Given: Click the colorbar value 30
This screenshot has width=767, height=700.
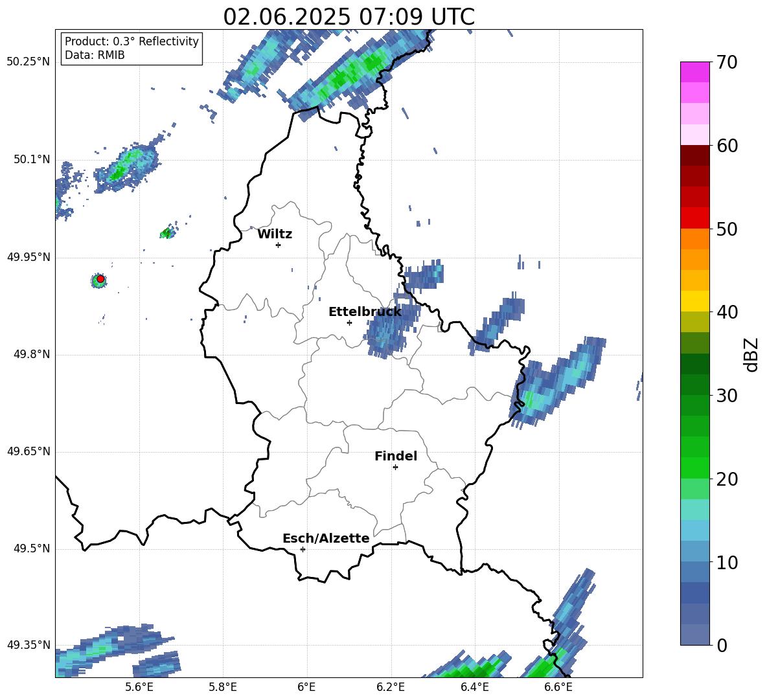Looking at the screenshot, I should pyautogui.click(x=727, y=396).
